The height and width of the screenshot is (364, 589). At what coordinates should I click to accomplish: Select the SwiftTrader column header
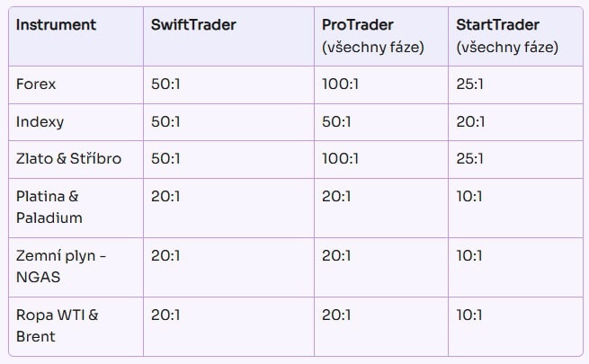[193, 25]
